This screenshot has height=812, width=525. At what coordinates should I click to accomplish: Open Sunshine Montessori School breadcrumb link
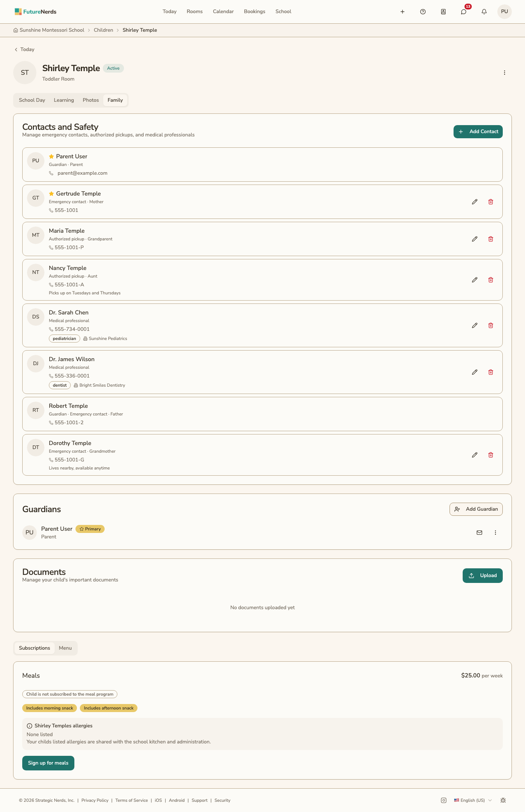[x=49, y=30]
